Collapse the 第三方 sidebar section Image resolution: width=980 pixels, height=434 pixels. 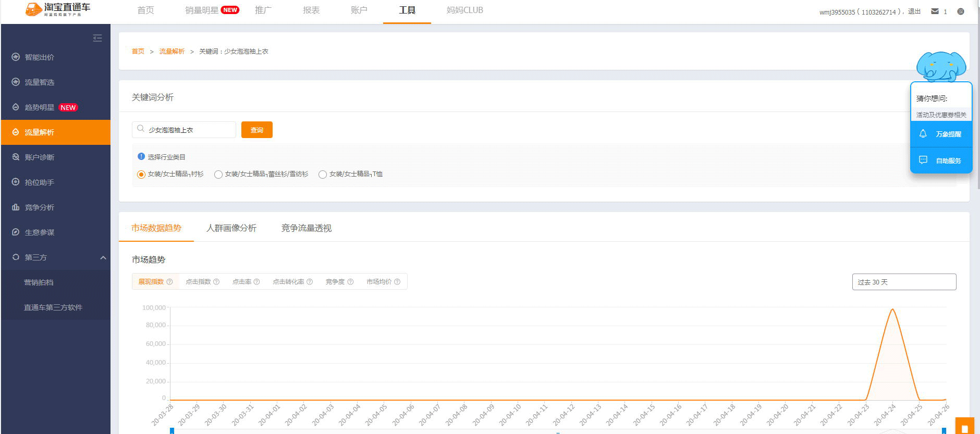pos(103,257)
